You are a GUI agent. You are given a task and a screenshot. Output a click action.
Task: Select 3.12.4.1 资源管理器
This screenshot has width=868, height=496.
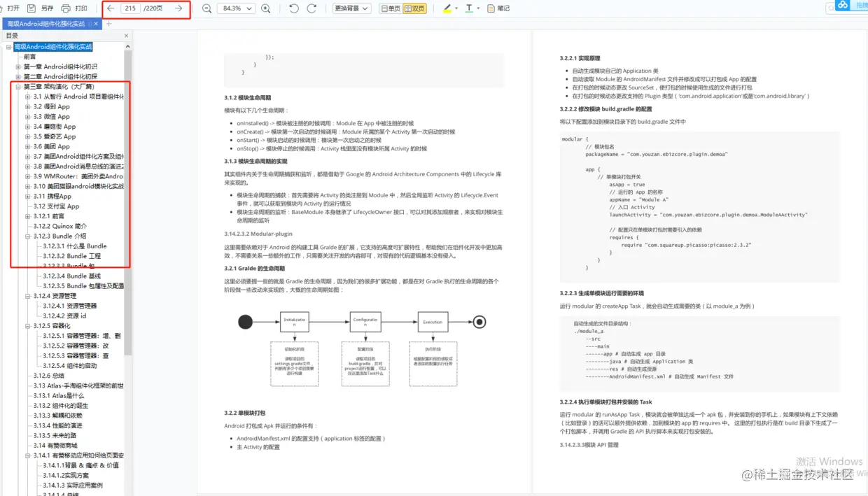(70, 306)
